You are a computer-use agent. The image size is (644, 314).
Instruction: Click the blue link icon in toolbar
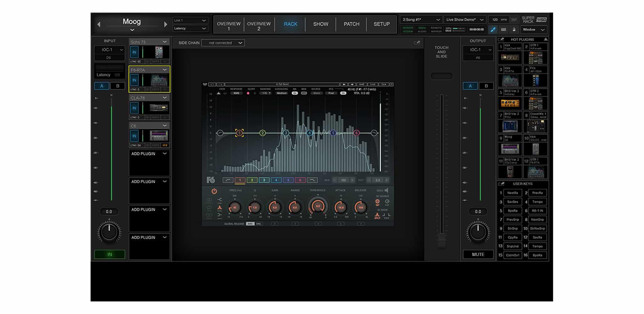[x=493, y=30]
